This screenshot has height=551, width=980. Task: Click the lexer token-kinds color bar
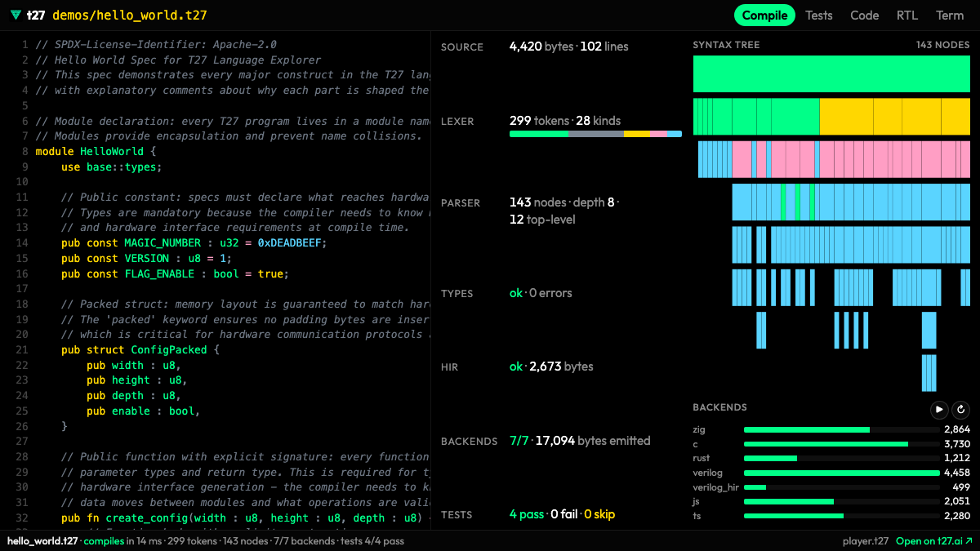pyautogui.click(x=595, y=134)
